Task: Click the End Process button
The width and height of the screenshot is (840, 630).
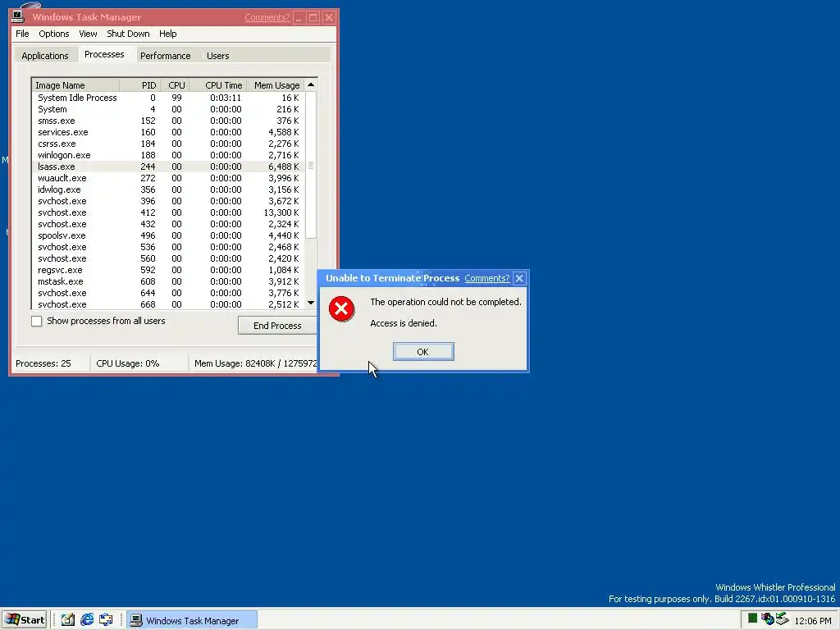Action: point(277,326)
